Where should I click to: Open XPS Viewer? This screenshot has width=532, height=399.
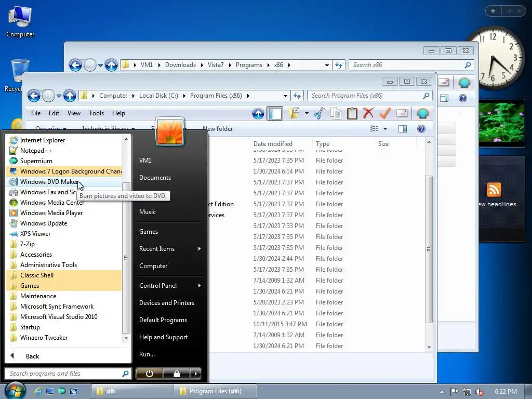[64, 234]
